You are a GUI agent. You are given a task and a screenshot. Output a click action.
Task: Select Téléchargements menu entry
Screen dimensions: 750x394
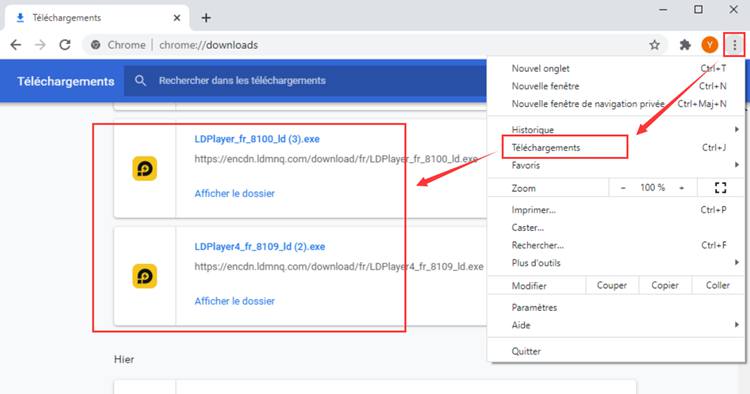pyautogui.click(x=616, y=147)
